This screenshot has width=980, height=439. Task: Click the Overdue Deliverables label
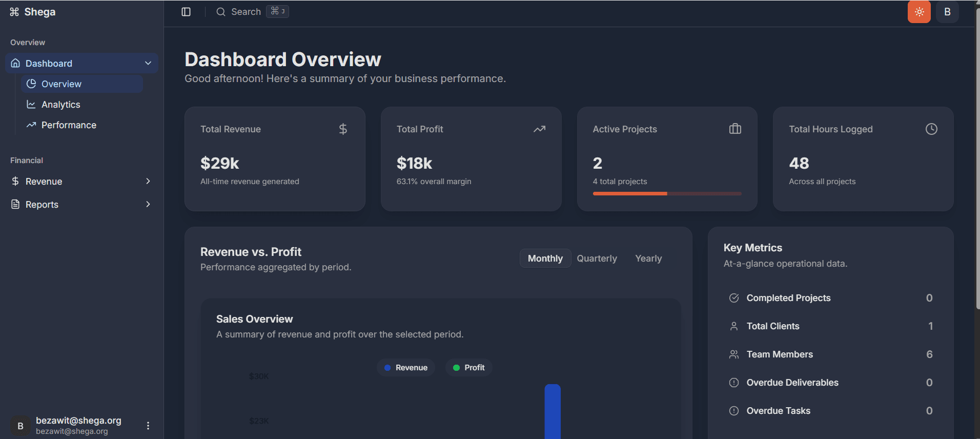(x=792, y=383)
